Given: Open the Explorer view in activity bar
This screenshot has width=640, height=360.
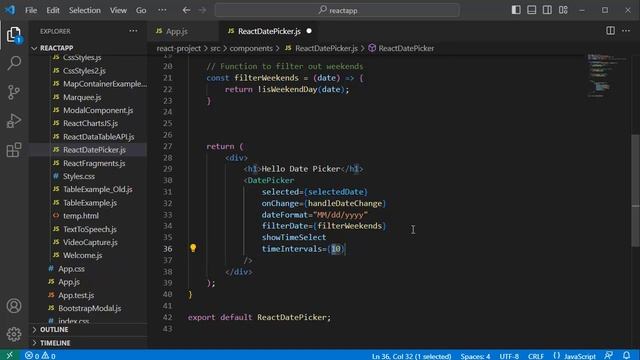Looking at the screenshot, I should [14, 35].
